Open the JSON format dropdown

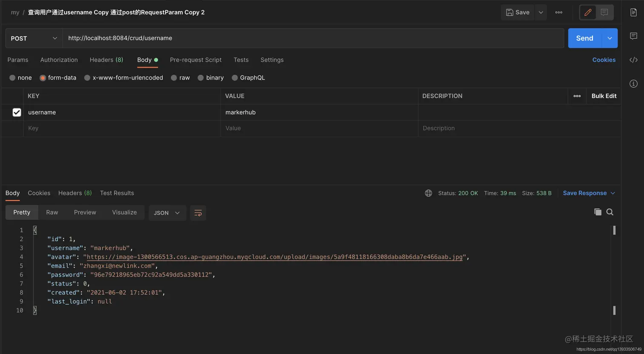coord(167,213)
